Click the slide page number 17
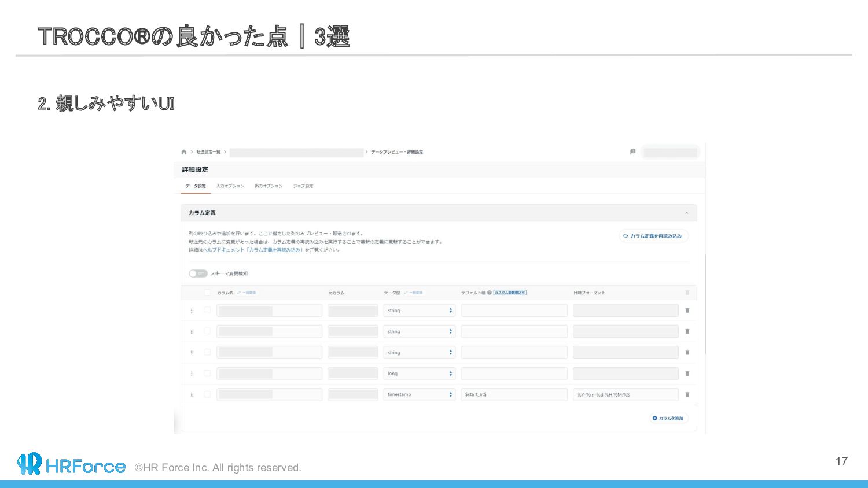 click(841, 461)
